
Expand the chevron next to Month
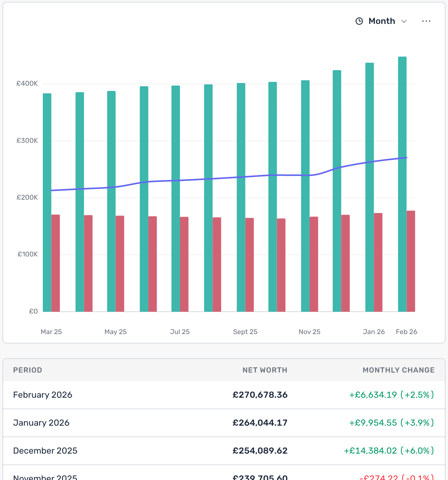(x=404, y=21)
